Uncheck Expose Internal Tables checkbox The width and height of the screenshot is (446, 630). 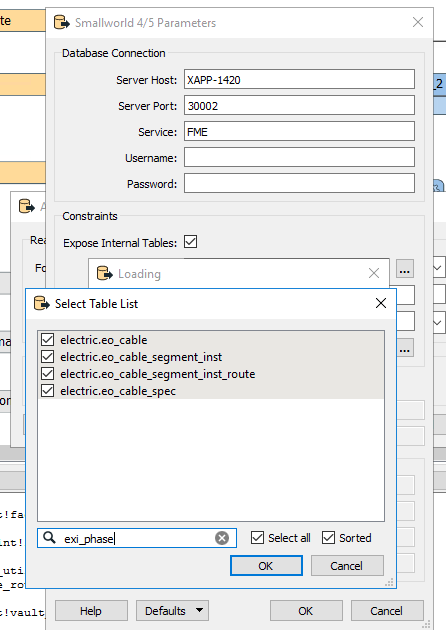pos(190,242)
